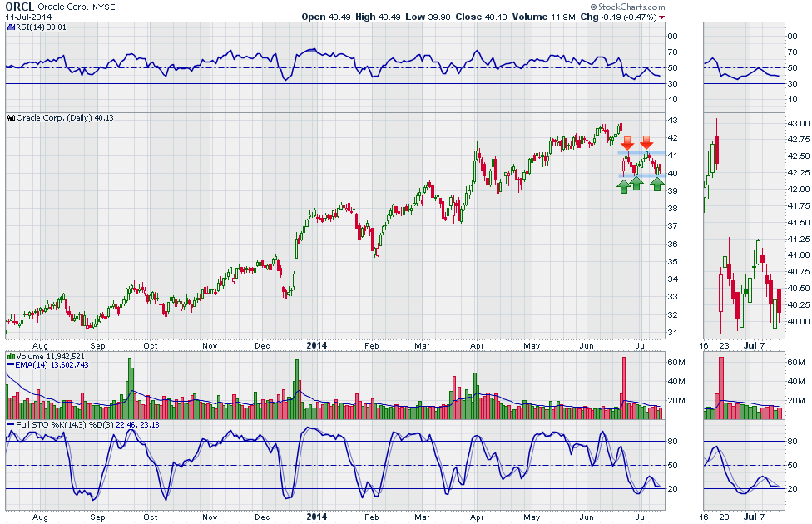Click the blue line marker beside EMA(14)
Image resolution: width=812 pixels, height=524 pixels.
tap(11, 365)
